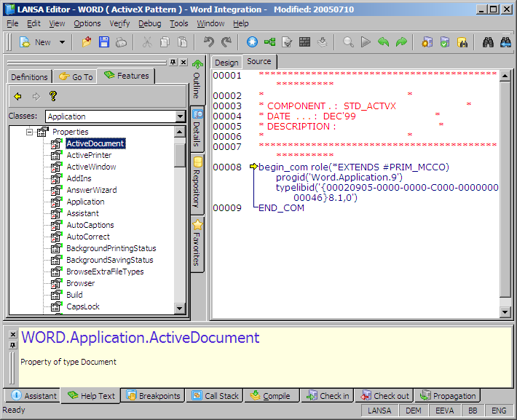The width and height of the screenshot is (517, 420).
Task: Click the properties list scrollbar down arrow
Action: coord(180,309)
